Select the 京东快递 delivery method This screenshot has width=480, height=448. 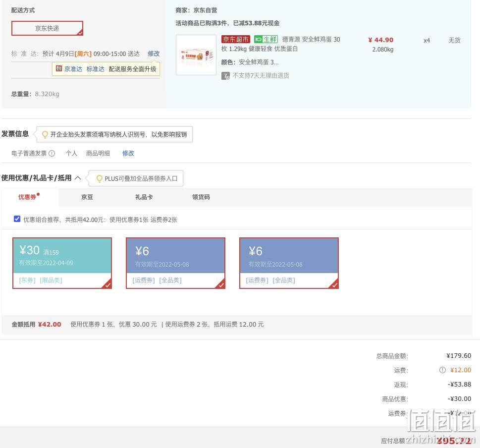(x=47, y=28)
